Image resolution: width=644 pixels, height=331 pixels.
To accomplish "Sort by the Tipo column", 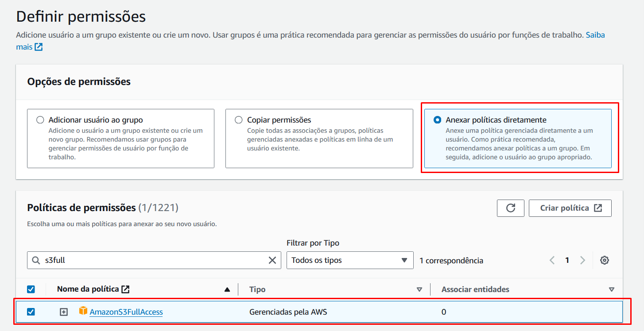I will pyautogui.click(x=419, y=290).
